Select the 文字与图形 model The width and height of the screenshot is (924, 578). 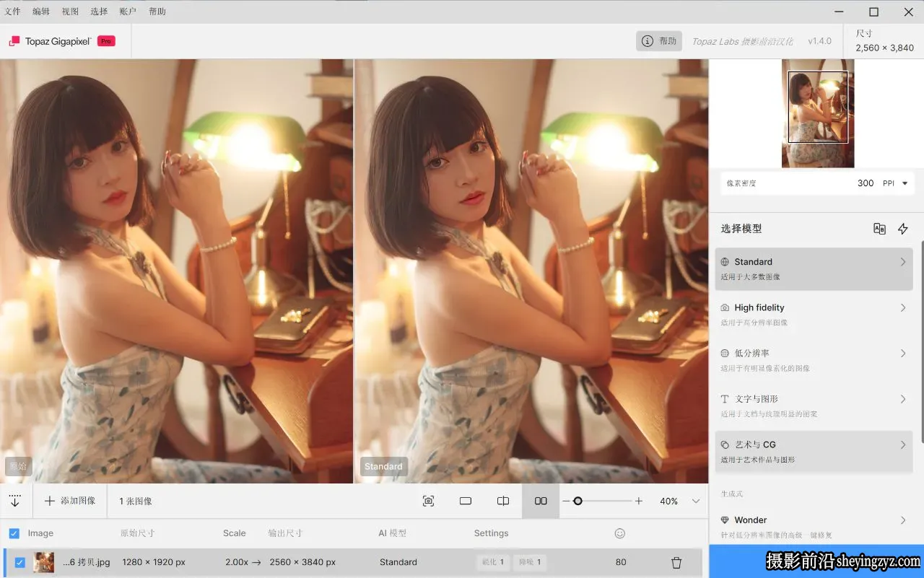pos(814,406)
